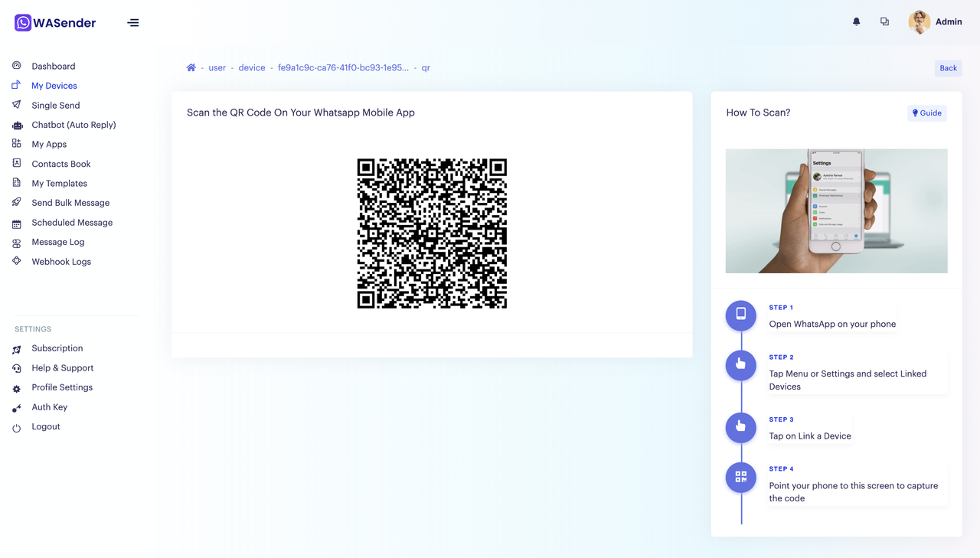Click the Logout power icon
The image size is (980, 558).
pyautogui.click(x=17, y=428)
